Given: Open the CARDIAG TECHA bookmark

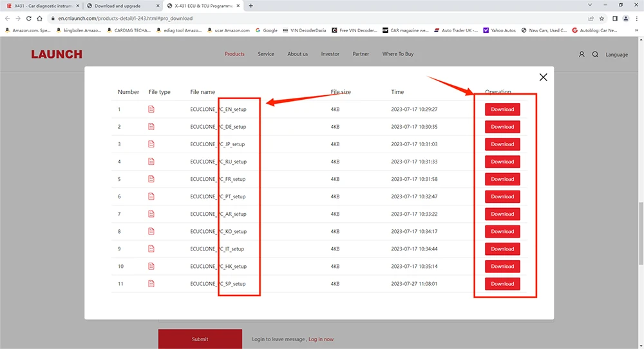Looking at the screenshot, I should pos(129,30).
